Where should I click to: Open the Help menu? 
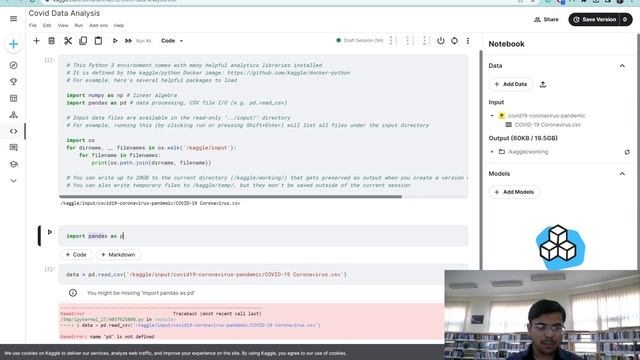point(119,25)
